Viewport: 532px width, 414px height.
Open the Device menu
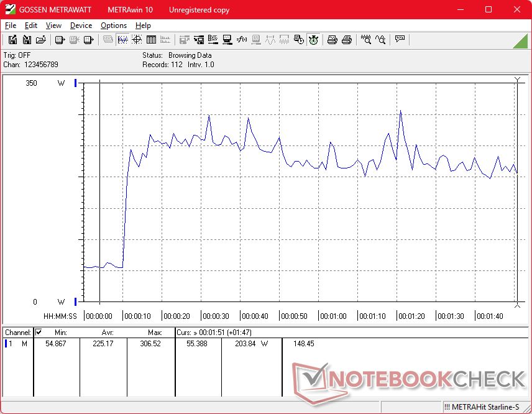tap(81, 25)
